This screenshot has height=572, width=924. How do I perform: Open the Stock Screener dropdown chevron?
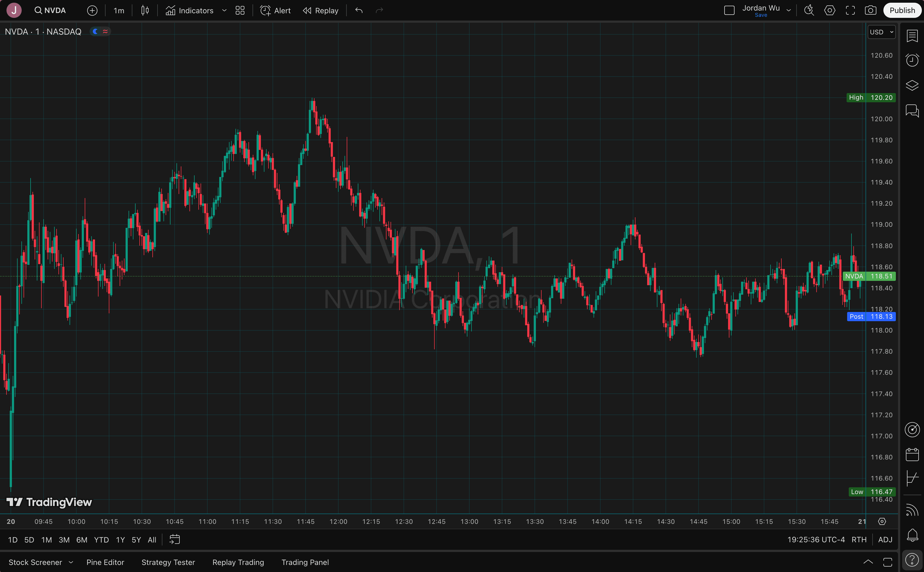pyautogui.click(x=71, y=562)
